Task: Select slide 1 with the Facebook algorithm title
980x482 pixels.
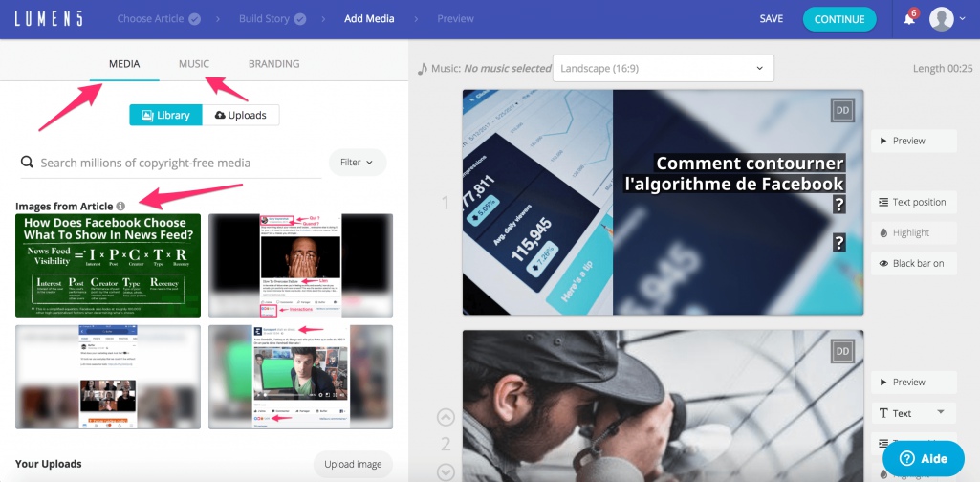Action: [x=664, y=202]
